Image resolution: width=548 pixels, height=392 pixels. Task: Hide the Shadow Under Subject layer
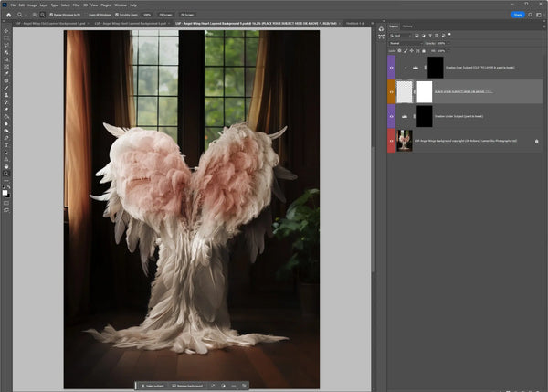tap(392, 116)
